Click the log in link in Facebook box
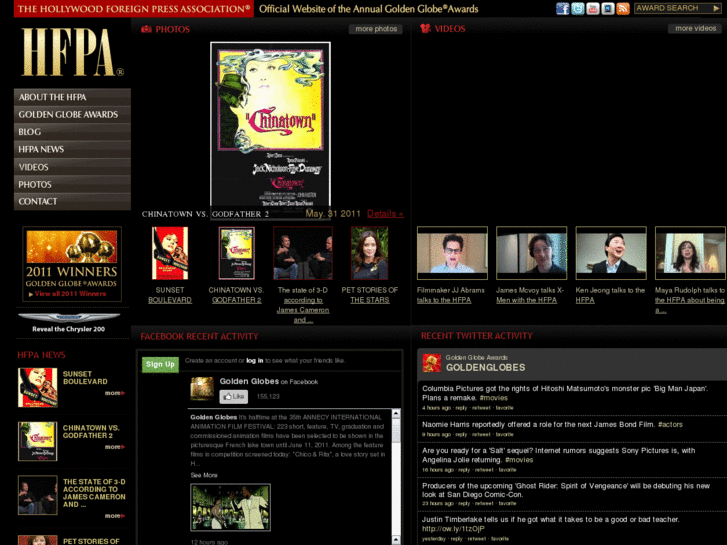 pos(255,360)
